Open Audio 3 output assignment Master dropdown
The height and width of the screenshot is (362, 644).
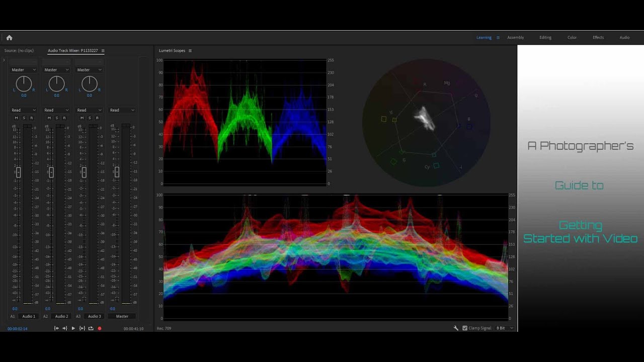pyautogui.click(x=89, y=70)
